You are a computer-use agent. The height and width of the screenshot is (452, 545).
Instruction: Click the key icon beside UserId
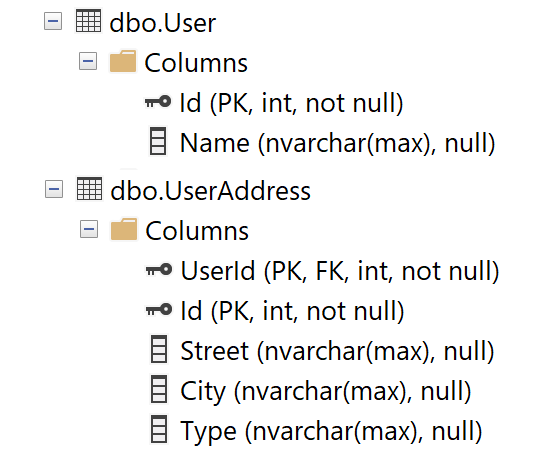tap(159, 270)
